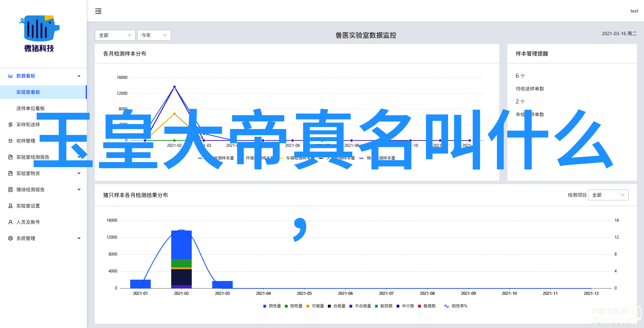Screen dimensions: 644x328
Task: Click the 采样和送样 sidebar icon
Action: tap(11, 125)
